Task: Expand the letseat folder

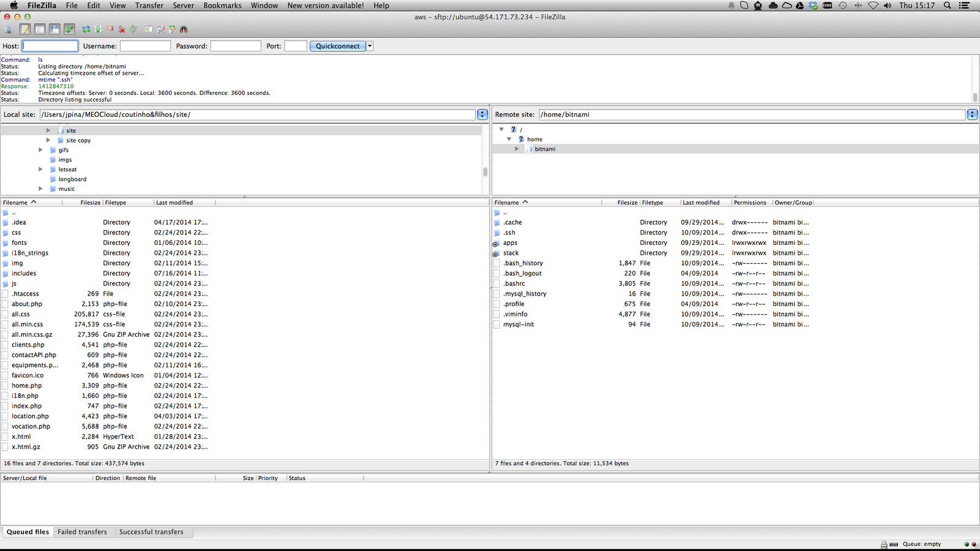Action: click(x=40, y=170)
